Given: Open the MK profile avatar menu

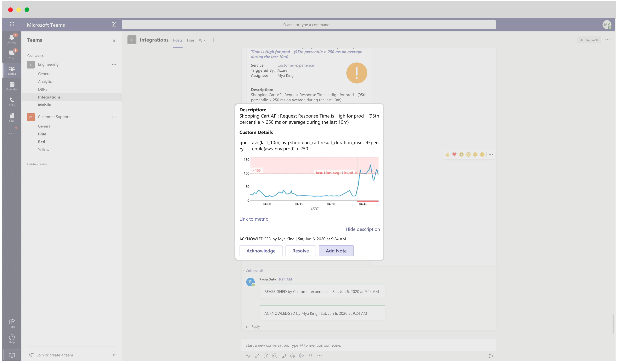Looking at the screenshot, I should coord(607,25).
